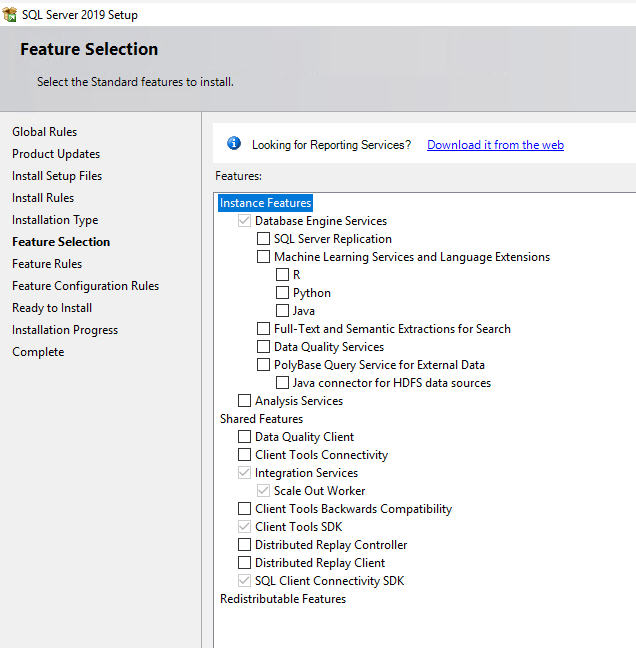The image size is (636, 648).
Task: Open the Download it from the web link
Action: click(x=495, y=145)
